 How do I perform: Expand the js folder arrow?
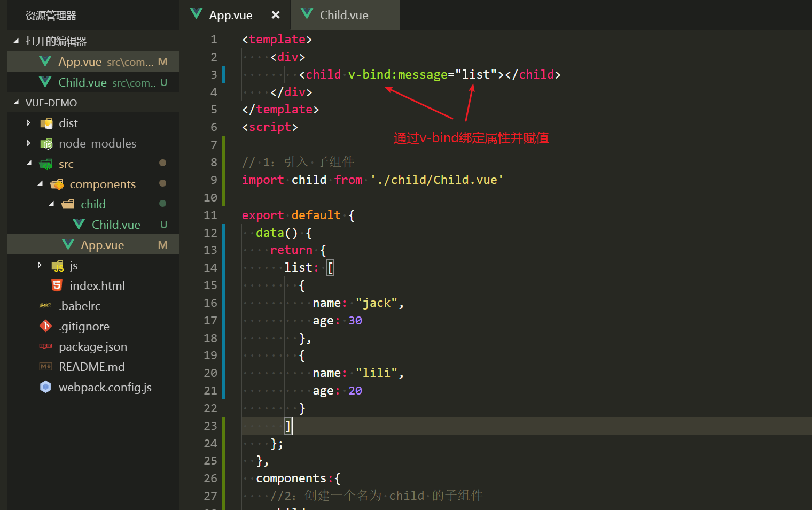coord(40,265)
